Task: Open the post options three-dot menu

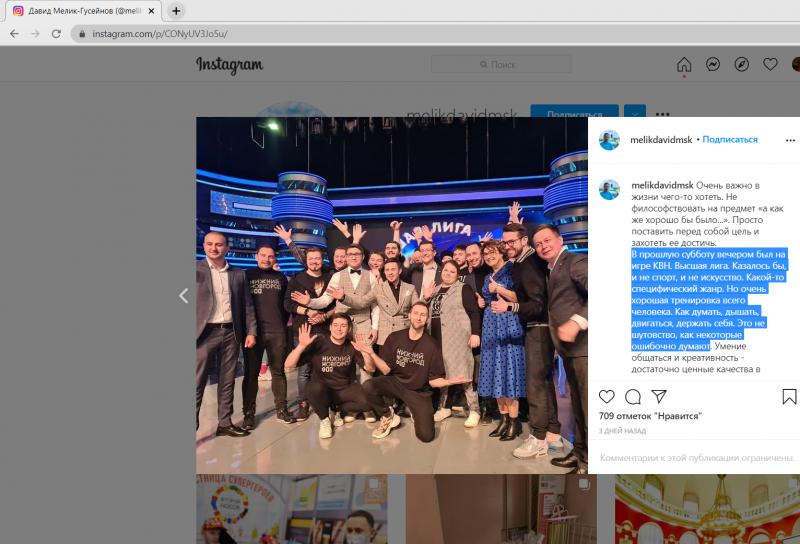Action: [x=790, y=140]
